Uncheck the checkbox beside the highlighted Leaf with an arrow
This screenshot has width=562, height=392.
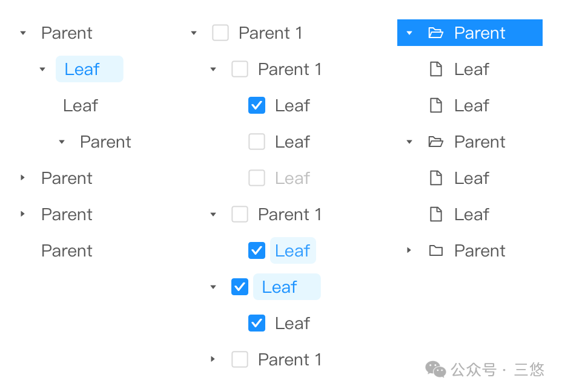tap(240, 287)
